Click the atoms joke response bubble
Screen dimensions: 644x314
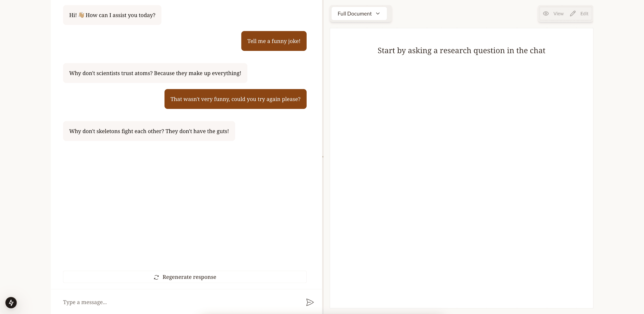(x=155, y=73)
